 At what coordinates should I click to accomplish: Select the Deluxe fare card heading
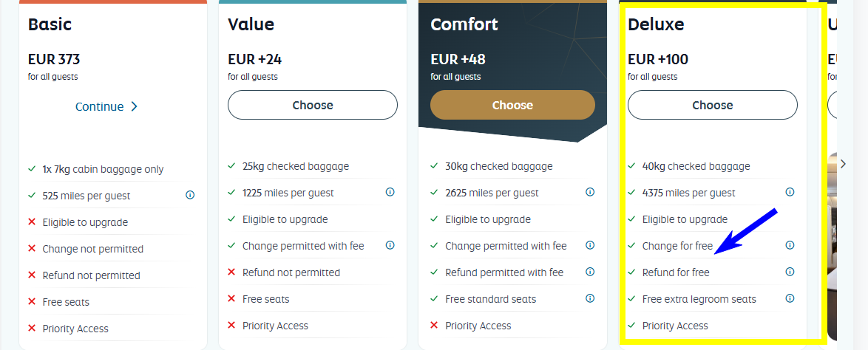pos(655,24)
